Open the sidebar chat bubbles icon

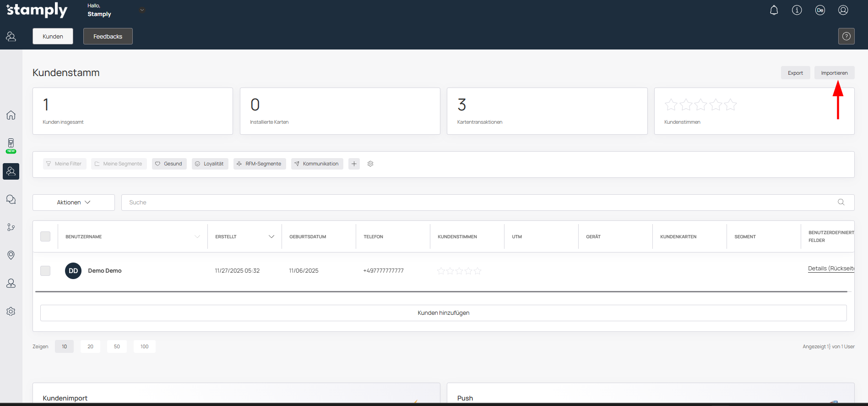[11, 199]
